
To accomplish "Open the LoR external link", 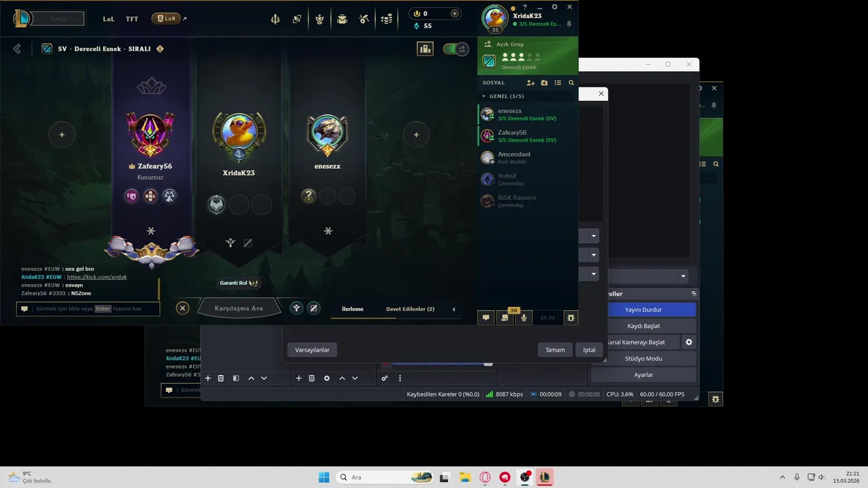I will (170, 19).
